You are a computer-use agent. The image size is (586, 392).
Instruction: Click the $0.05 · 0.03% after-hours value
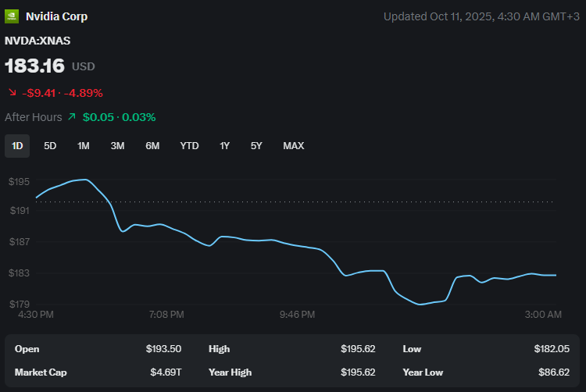click(120, 117)
